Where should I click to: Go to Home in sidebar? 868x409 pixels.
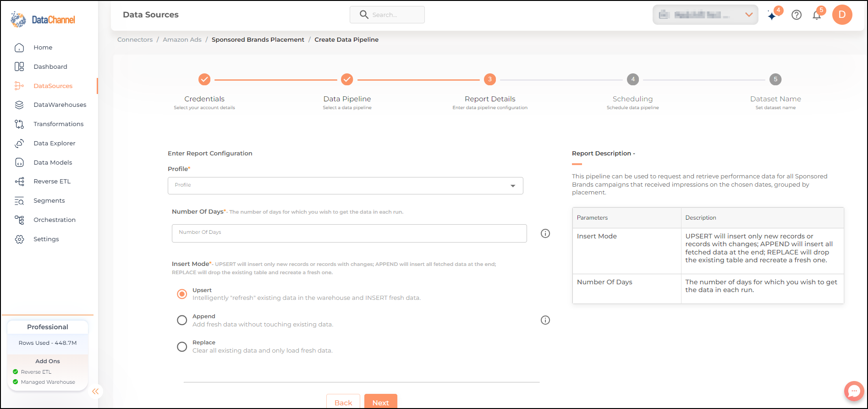(43, 48)
